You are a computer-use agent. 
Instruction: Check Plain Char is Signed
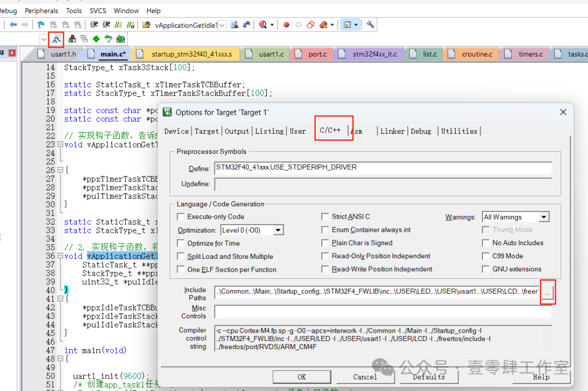pyautogui.click(x=324, y=243)
